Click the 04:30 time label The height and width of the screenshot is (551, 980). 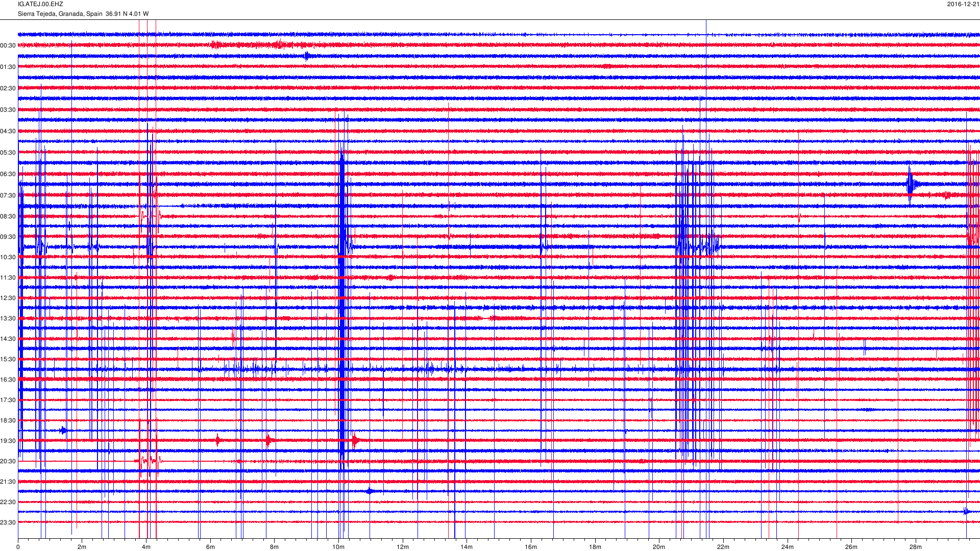pyautogui.click(x=8, y=131)
